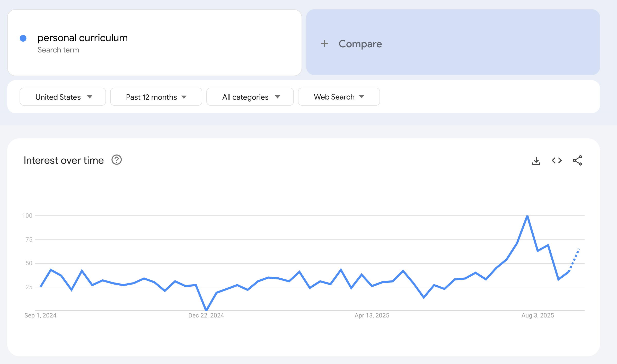Click the Apr 13, 2025 axis label
Viewport: 617px width, 364px height.
[x=372, y=315]
